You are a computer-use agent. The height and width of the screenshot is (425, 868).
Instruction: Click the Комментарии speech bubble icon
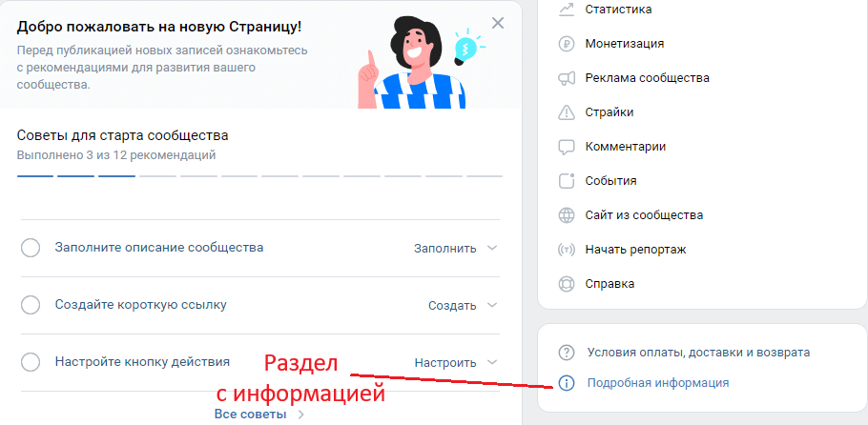567,147
